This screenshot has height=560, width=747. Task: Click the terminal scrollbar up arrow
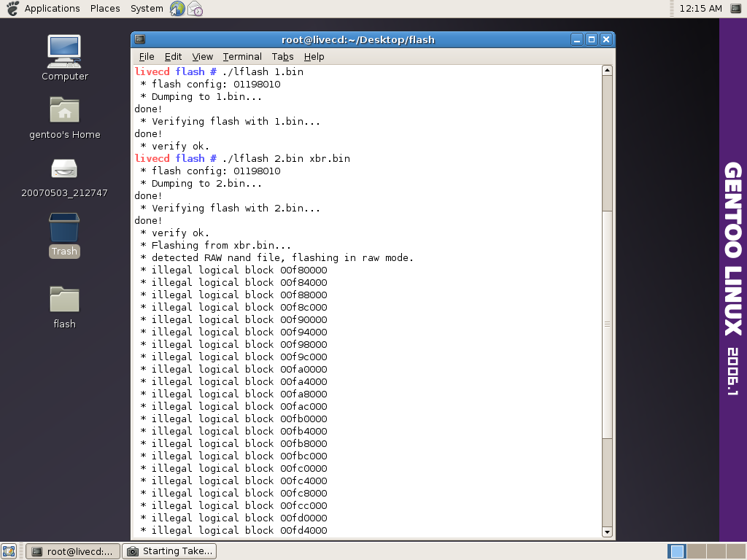(x=606, y=71)
